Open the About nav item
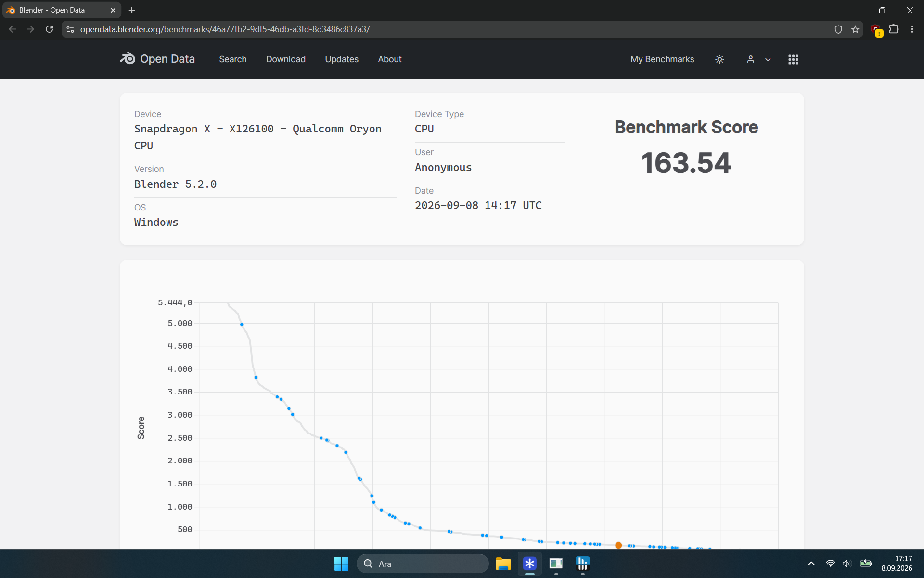 click(x=390, y=59)
